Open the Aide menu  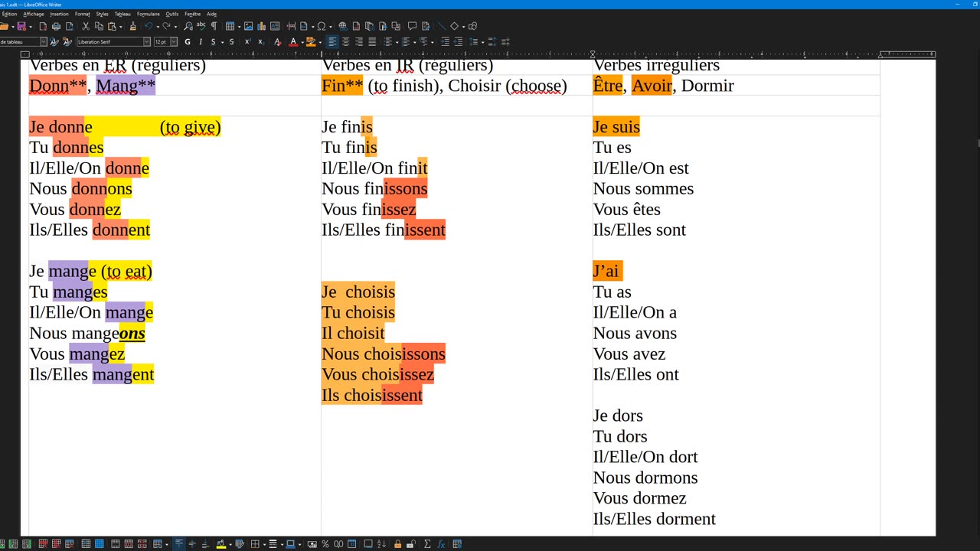click(x=211, y=14)
